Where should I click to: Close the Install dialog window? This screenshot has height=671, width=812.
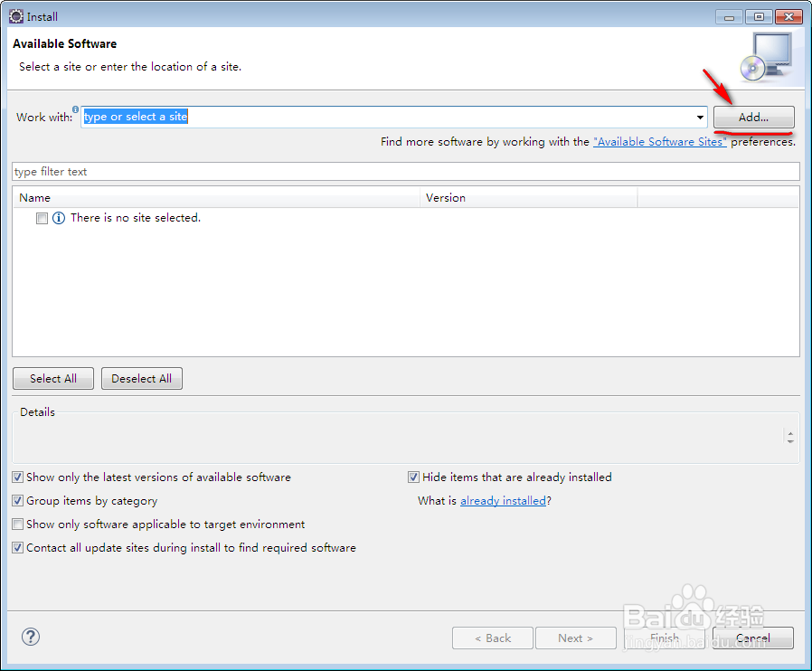click(788, 17)
